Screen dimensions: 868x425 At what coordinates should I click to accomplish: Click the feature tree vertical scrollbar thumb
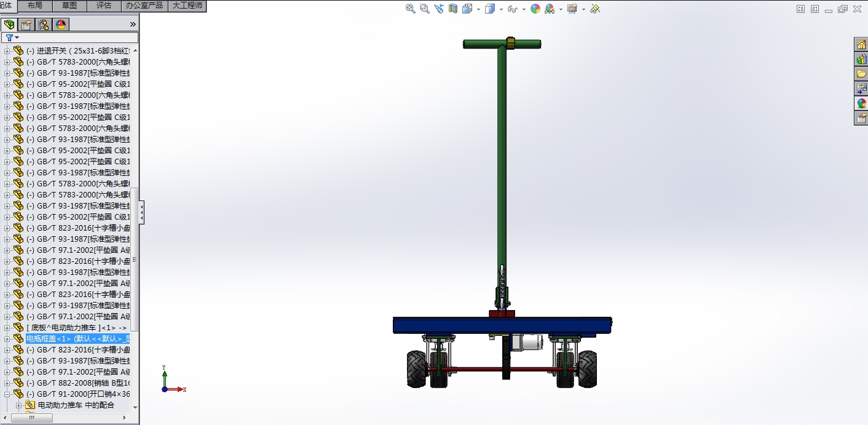(x=135, y=260)
